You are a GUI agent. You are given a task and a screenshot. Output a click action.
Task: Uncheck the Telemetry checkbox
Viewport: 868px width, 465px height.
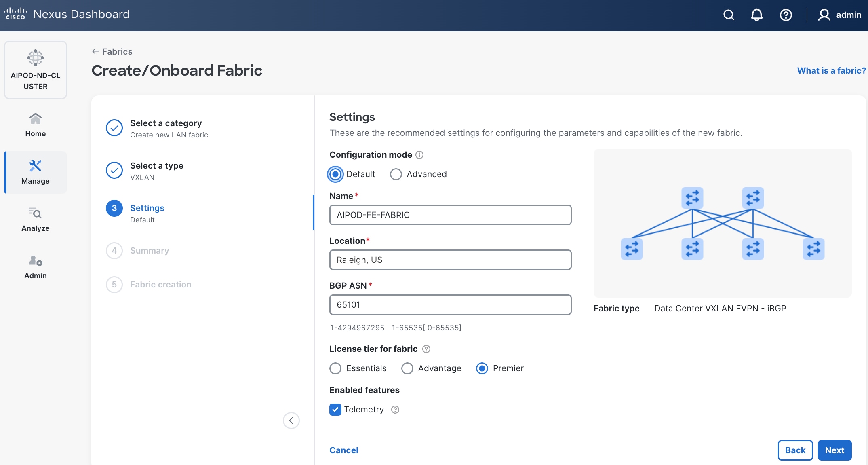pos(335,410)
